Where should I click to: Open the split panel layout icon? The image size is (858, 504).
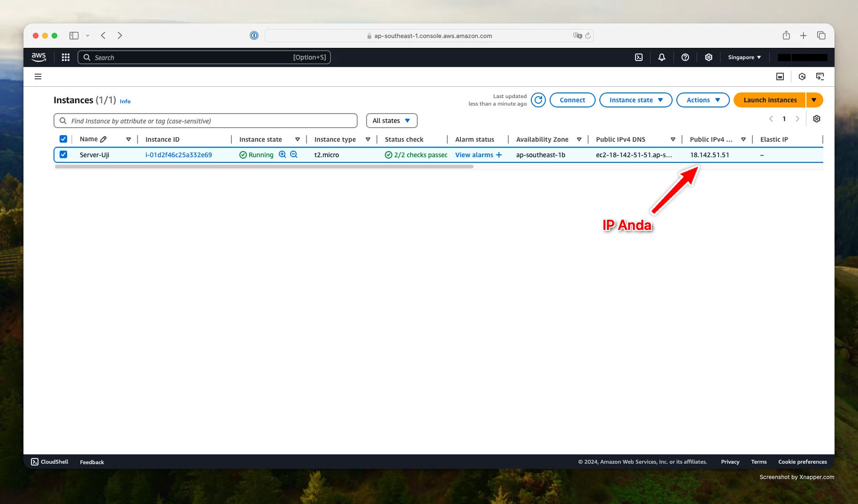coord(780,76)
